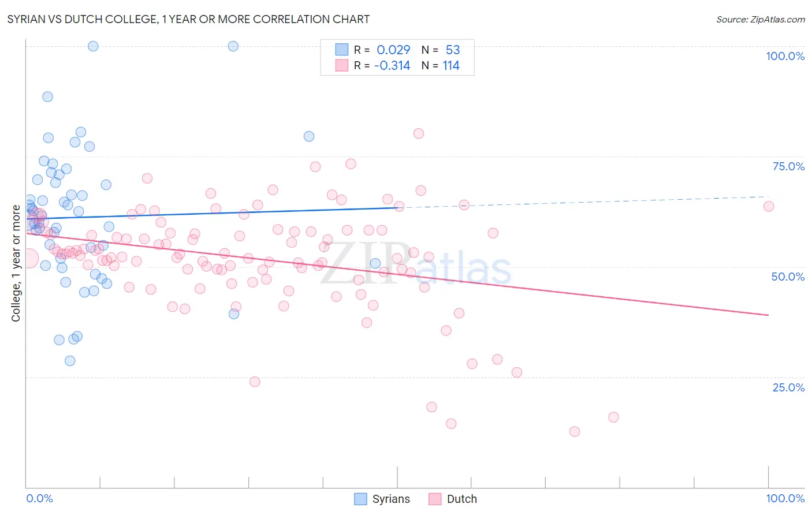Click the College, 1 year or more axis title

(x=16, y=263)
